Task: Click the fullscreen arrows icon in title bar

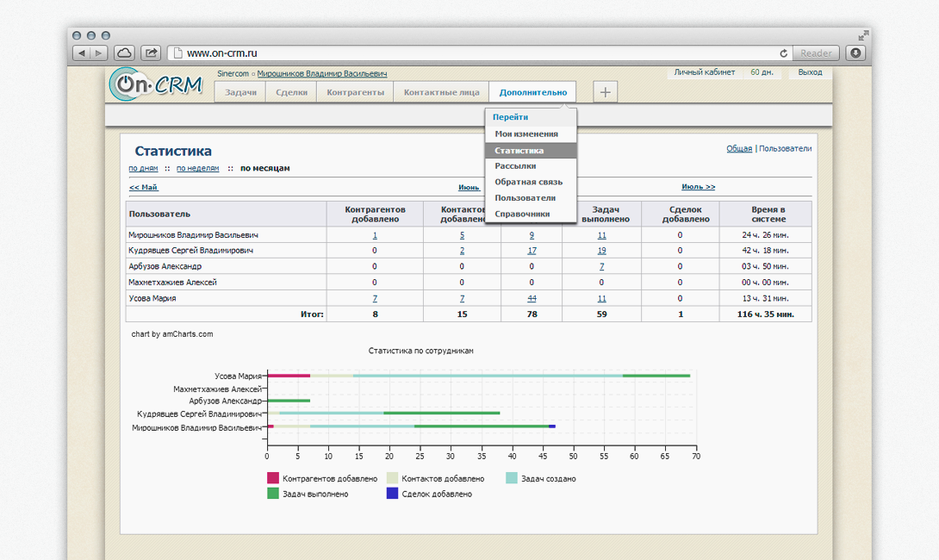Action: (x=863, y=35)
